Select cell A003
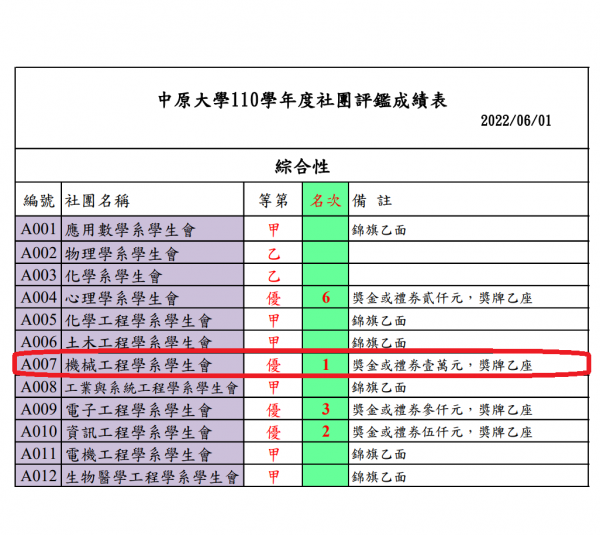This screenshot has width=600, height=535. click(39, 275)
